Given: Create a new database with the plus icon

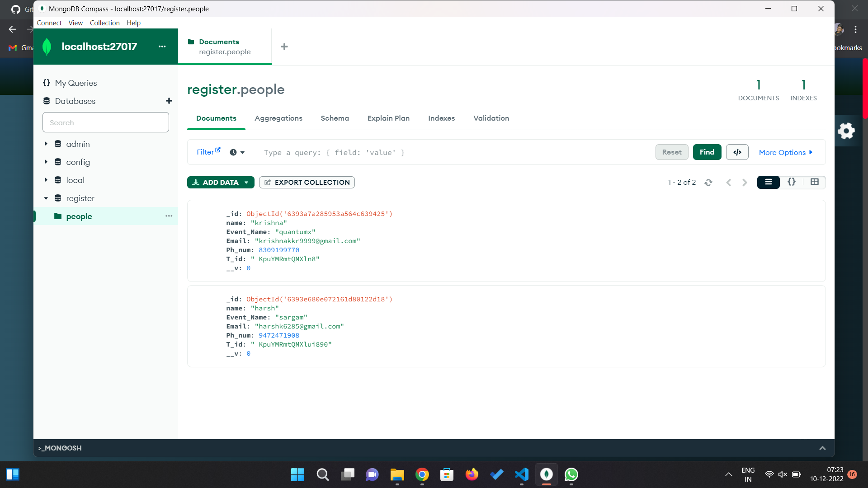Looking at the screenshot, I should (169, 101).
